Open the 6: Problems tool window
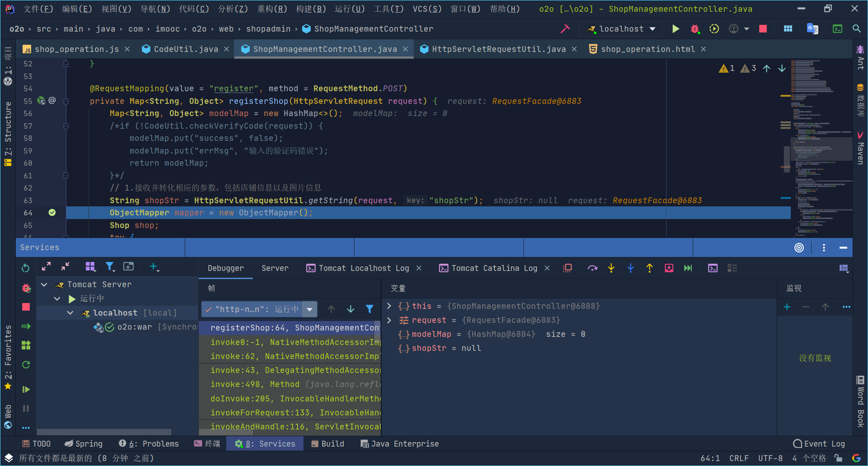868x466 pixels. tap(149, 444)
